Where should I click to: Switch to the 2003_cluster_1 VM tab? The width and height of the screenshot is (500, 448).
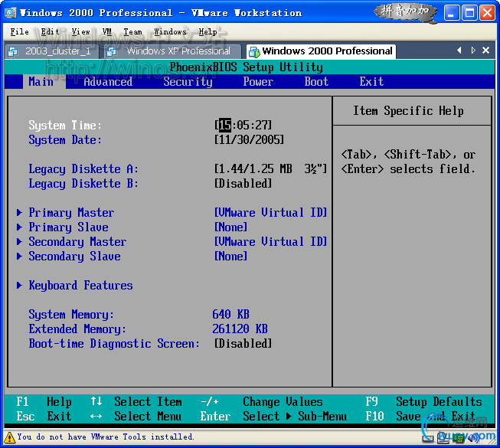click(x=51, y=51)
